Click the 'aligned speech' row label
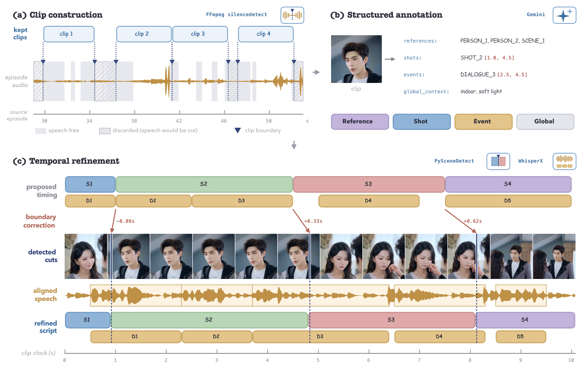Viewport: 588px width, 374px height. (45, 295)
